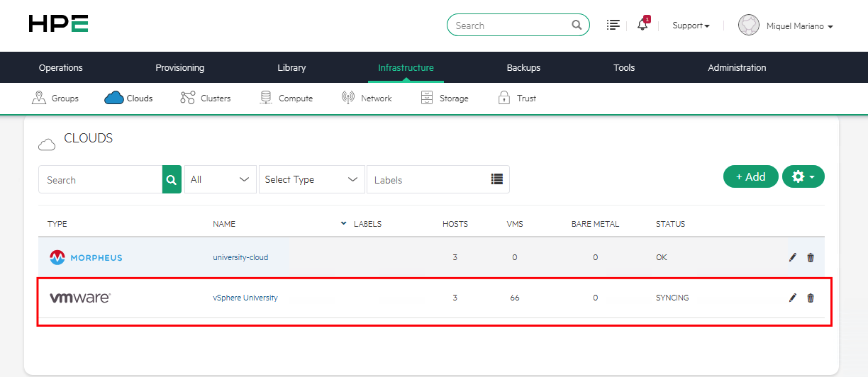
Task: Open the Trust section
Action: point(517,98)
